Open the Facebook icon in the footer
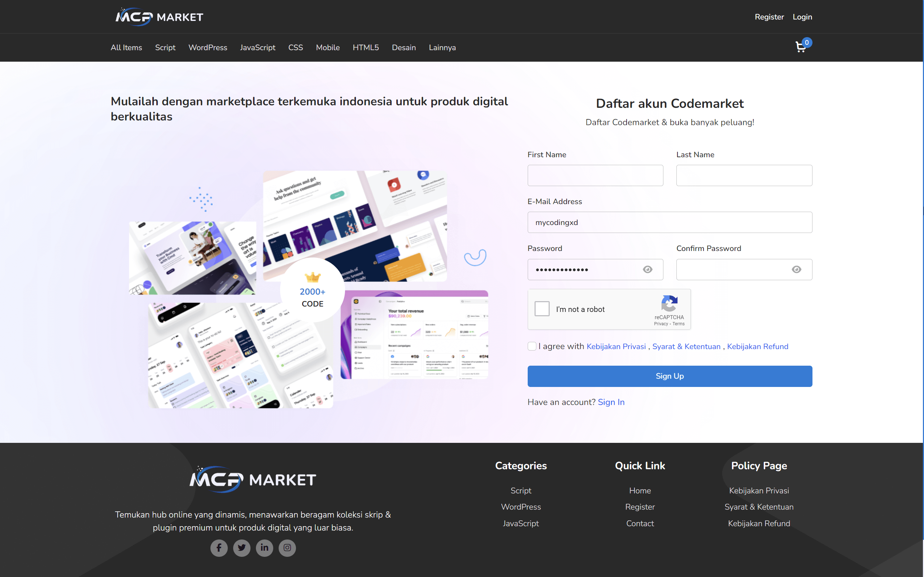Viewport: 924px width, 577px height. tap(219, 548)
